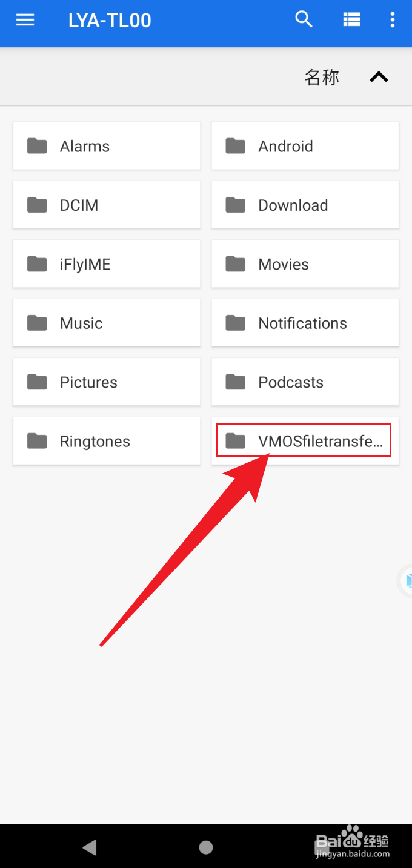Screen dimensions: 412x868
Task: Select the Podcasts folder
Action: 305,382
